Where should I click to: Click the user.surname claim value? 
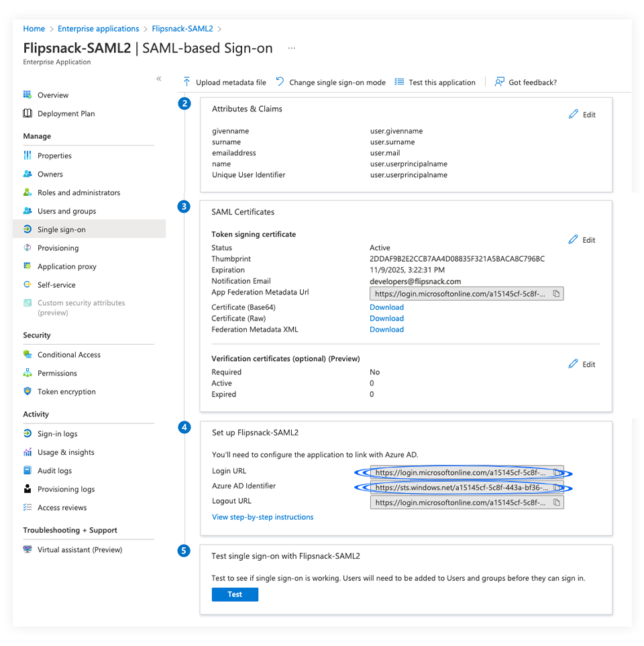392,142
